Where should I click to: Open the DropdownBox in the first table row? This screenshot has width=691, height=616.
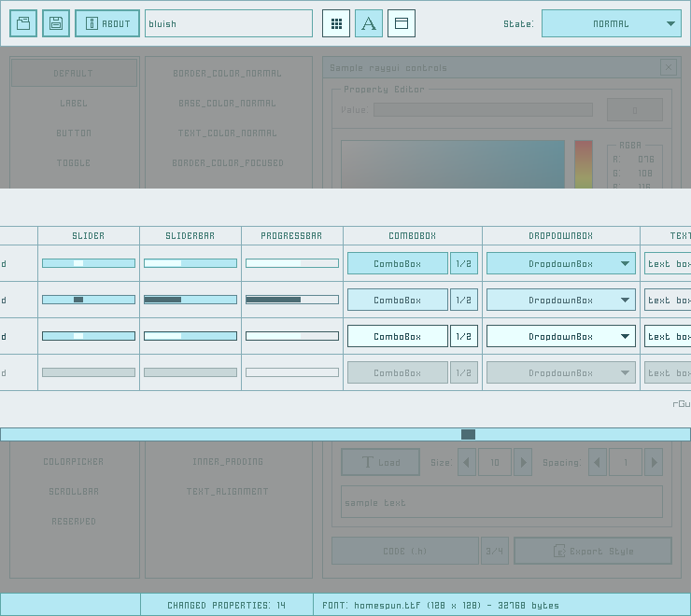pyautogui.click(x=561, y=263)
